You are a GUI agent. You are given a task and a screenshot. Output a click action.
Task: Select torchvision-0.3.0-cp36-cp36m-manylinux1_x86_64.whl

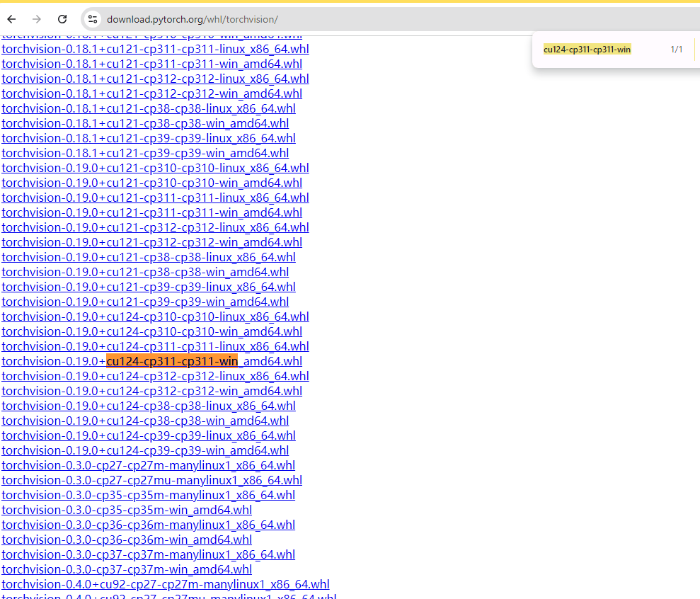coord(148,525)
